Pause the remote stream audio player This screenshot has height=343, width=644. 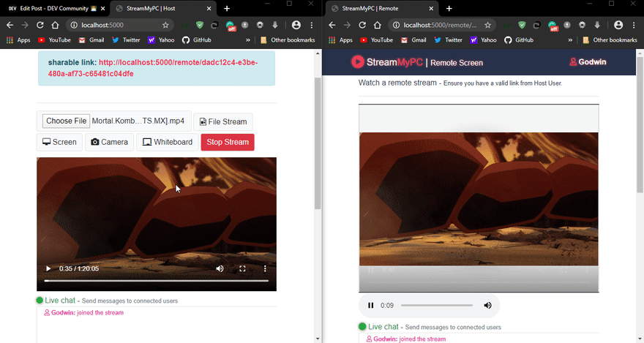pyautogui.click(x=371, y=305)
